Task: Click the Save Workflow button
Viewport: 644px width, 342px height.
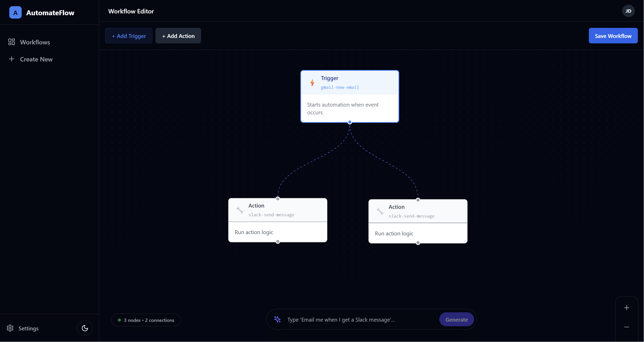Action: [x=613, y=36]
